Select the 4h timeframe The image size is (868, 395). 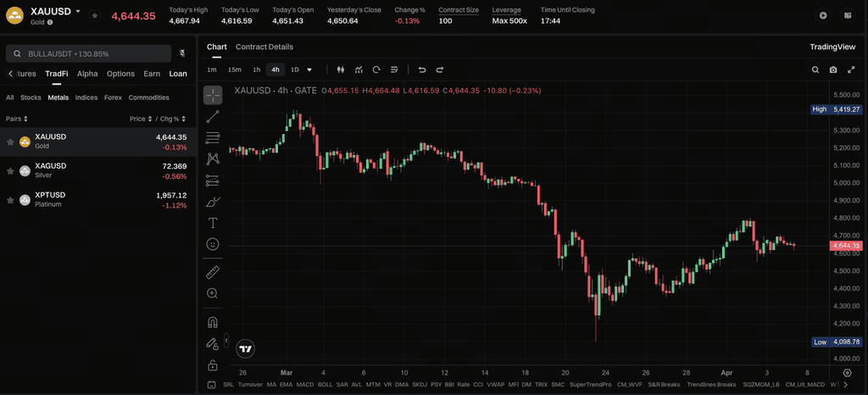275,70
